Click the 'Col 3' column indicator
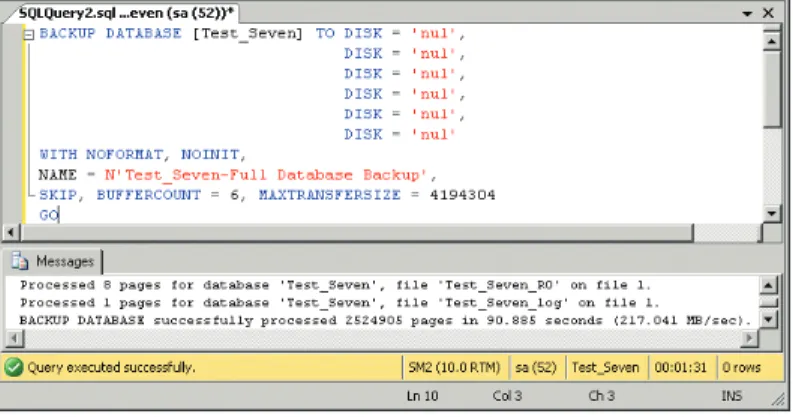 507,396
